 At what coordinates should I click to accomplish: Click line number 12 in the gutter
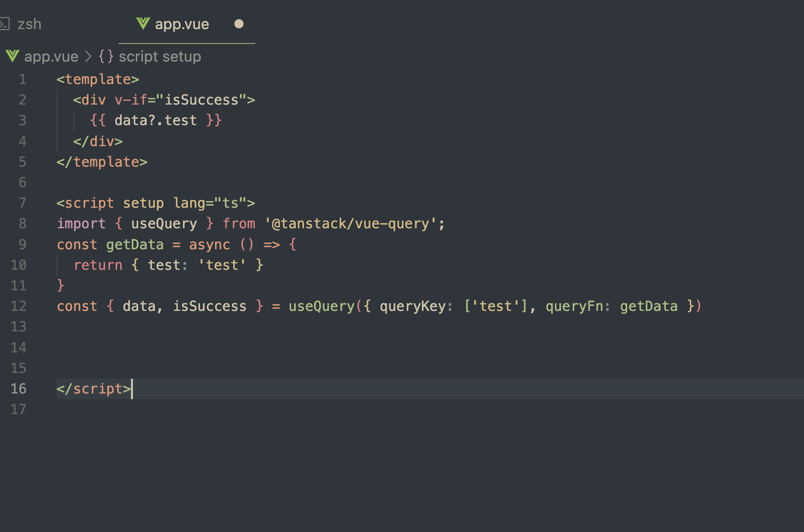coord(19,306)
